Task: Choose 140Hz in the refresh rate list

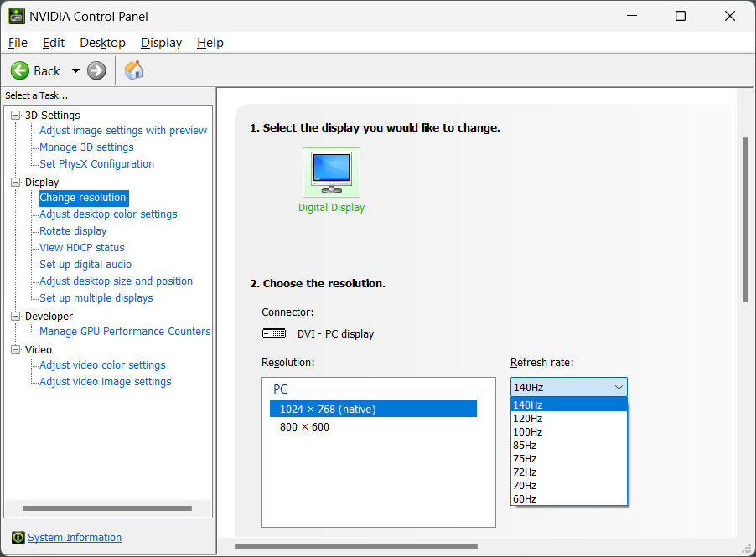Action: (569, 405)
